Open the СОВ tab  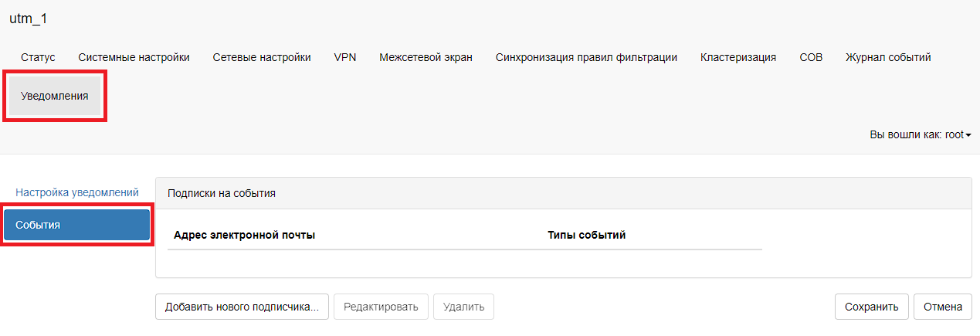coord(811,57)
